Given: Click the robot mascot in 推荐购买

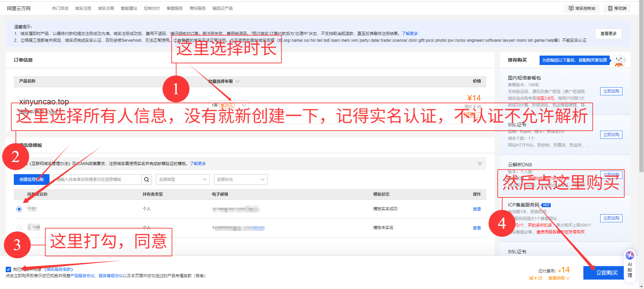Looking at the screenshot, I should click(619, 61).
